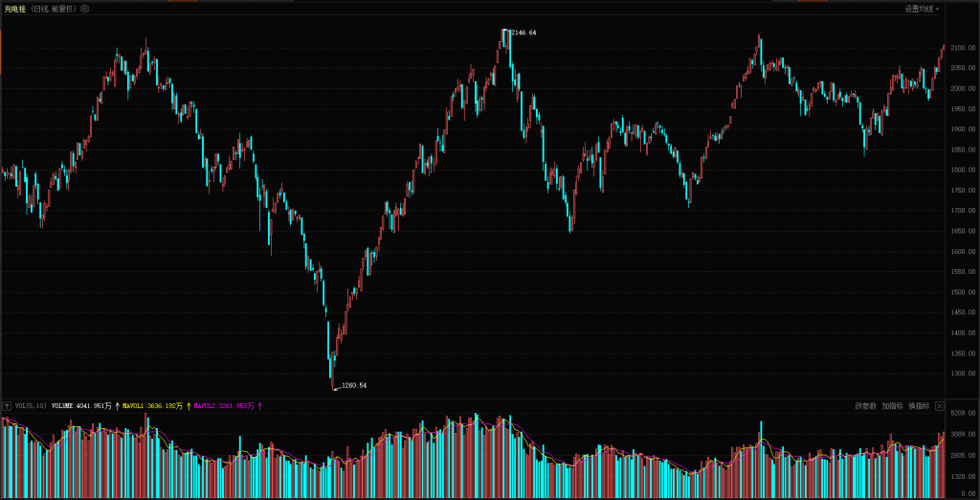This screenshot has width=980, height=500.
Task: Click the 2146.64 high price label
Action: pyautogui.click(x=523, y=33)
